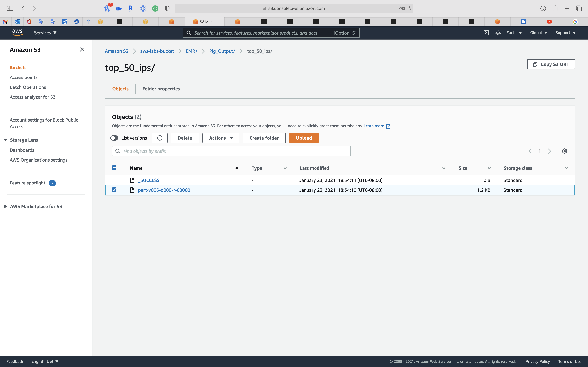Click the notifications bell icon
This screenshot has width=588, height=367.
[x=498, y=33]
